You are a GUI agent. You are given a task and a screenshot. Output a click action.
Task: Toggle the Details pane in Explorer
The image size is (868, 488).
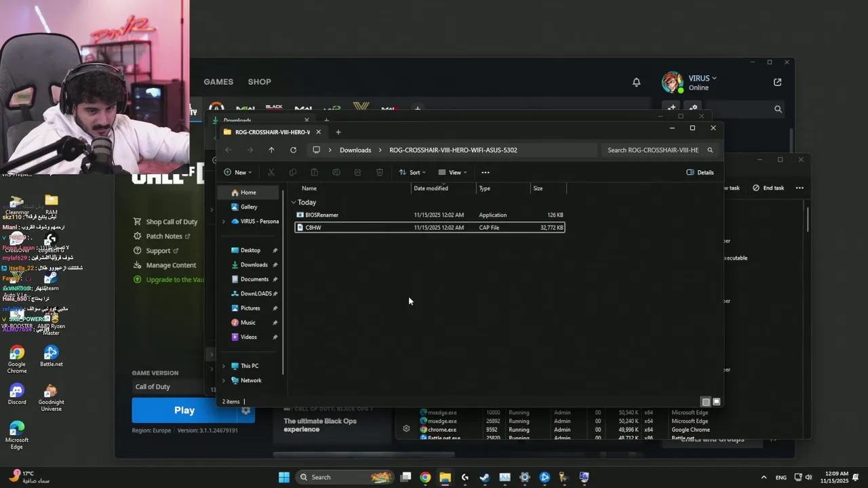click(x=700, y=172)
